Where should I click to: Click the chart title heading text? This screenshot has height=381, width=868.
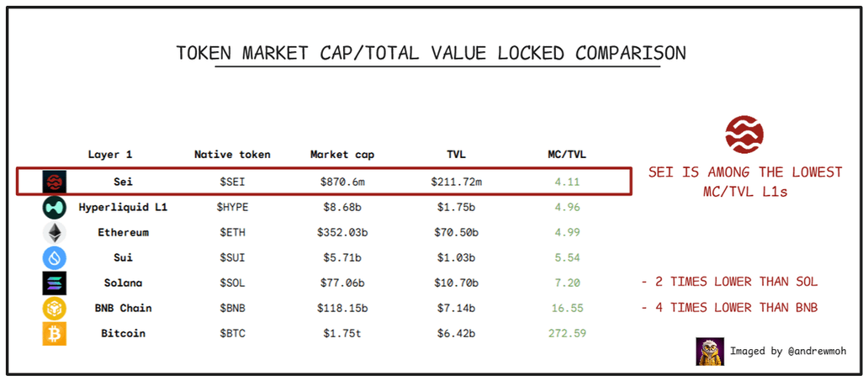[x=431, y=53]
